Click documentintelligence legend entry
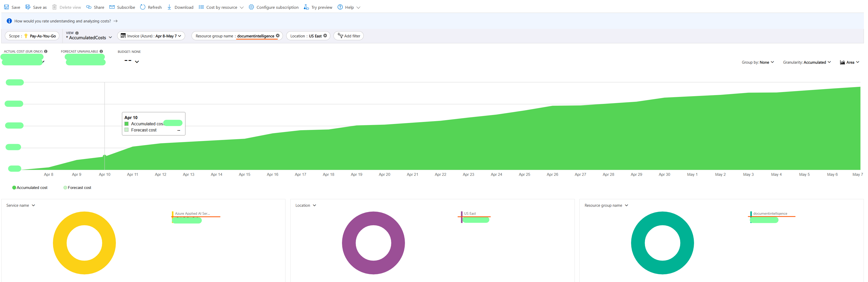The width and height of the screenshot is (868, 282). coord(770,213)
